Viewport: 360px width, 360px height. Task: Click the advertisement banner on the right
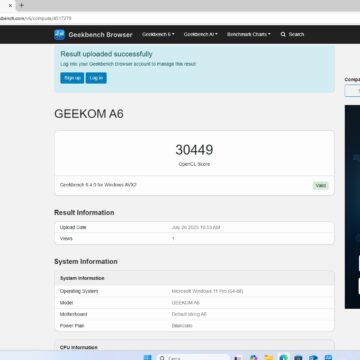point(352,207)
